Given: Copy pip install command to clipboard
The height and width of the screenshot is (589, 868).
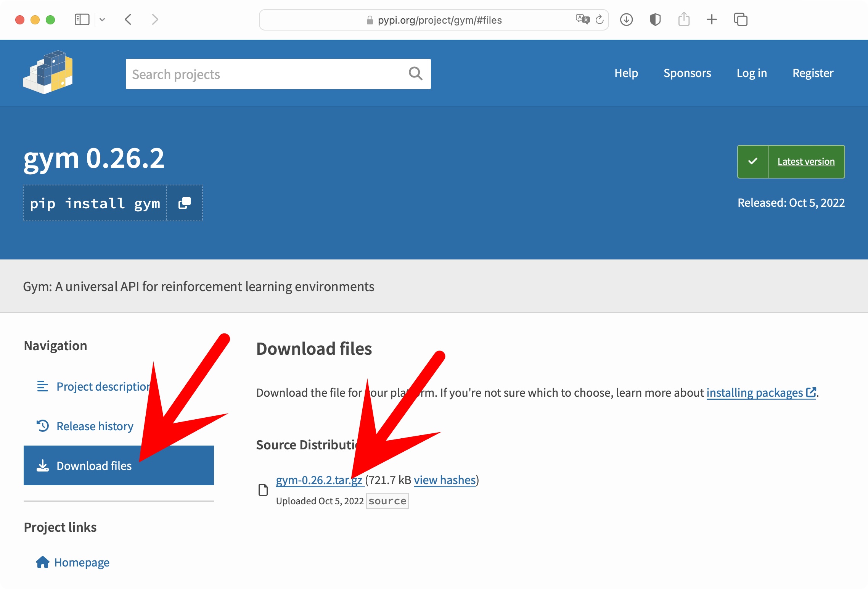Looking at the screenshot, I should click(185, 203).
